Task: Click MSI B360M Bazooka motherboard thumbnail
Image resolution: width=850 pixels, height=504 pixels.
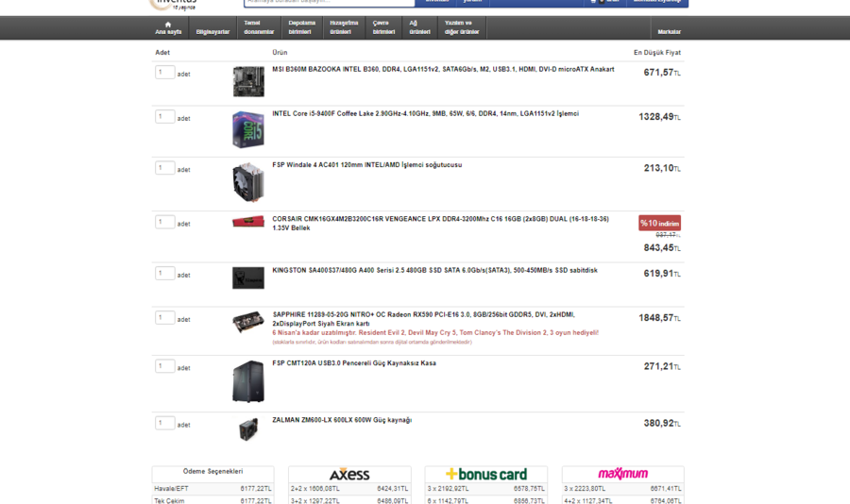Action: [x=248, y=81]
